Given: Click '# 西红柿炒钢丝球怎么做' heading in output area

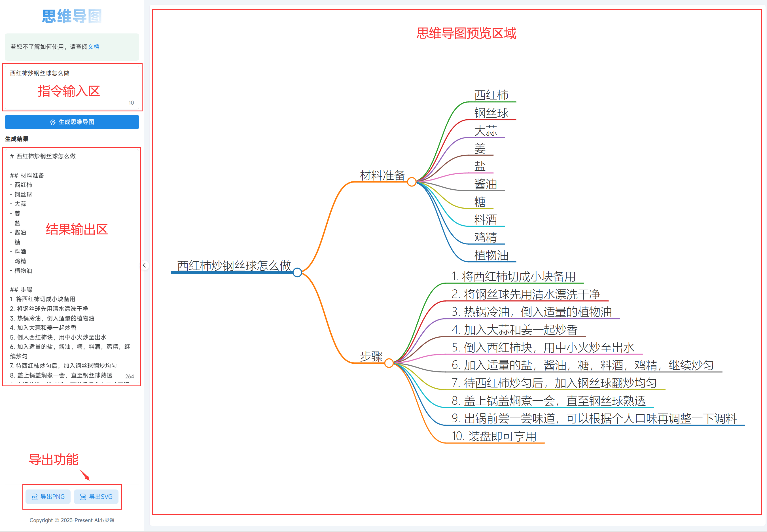Looking at the screenshot, I should [43, 156].
